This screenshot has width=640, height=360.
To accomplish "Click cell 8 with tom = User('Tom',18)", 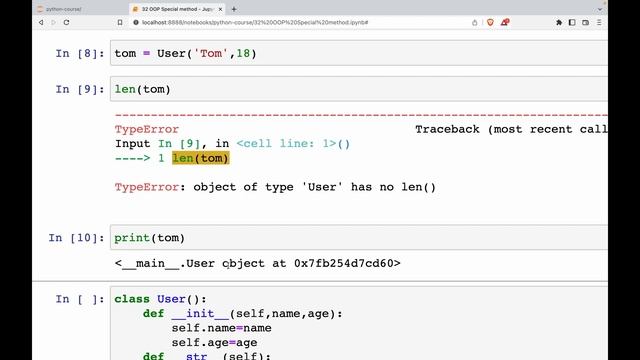I will [359, 53].
